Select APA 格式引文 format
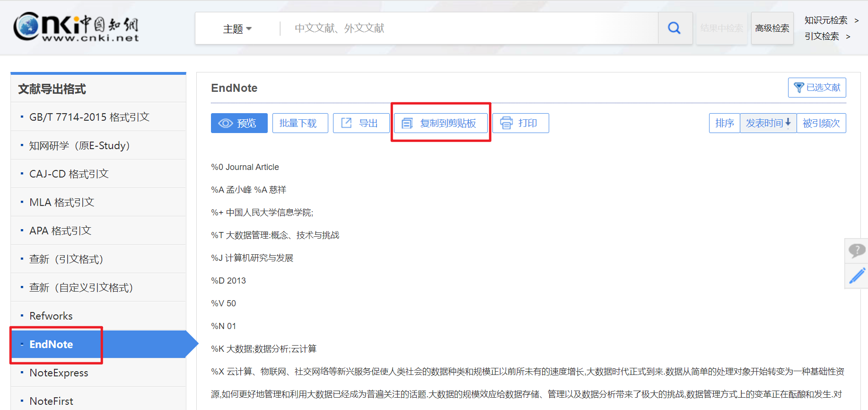The height and width of the screenshot is (410, 868). coord(98,231)
